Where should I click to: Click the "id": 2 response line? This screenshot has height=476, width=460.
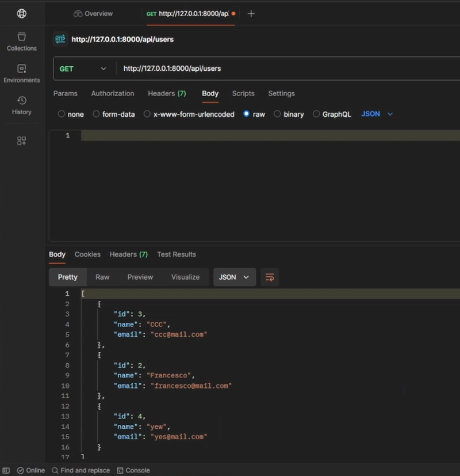129,365
